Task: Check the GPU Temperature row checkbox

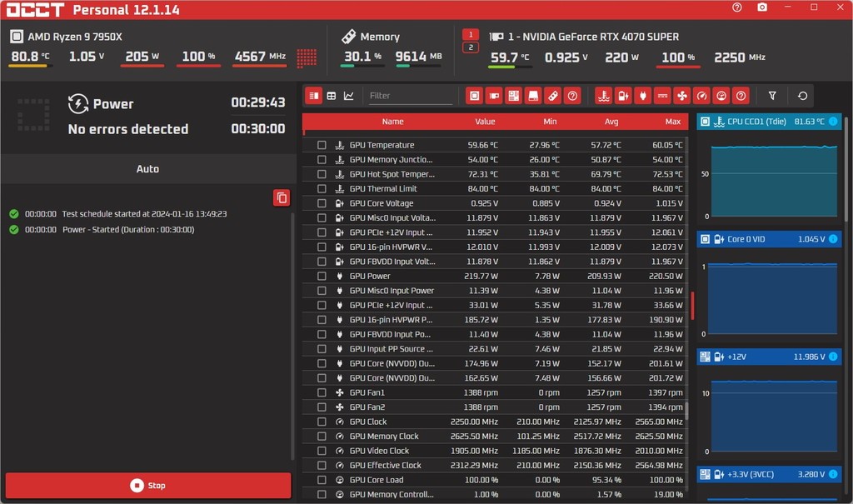Action: click(x=322, y=145)
